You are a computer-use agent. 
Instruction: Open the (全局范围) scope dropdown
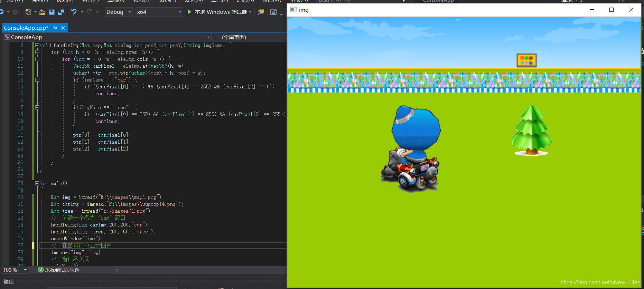pyautogui.click(x=250, y=37)
